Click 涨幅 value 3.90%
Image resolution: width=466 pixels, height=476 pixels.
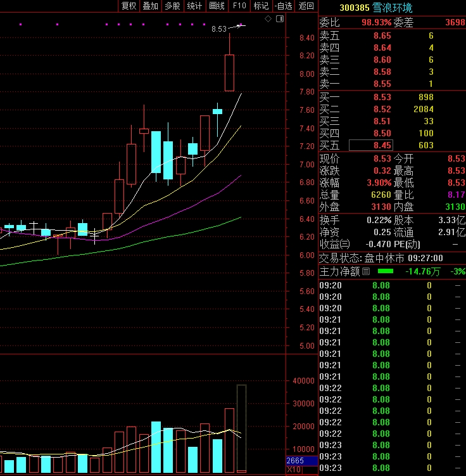379,183
